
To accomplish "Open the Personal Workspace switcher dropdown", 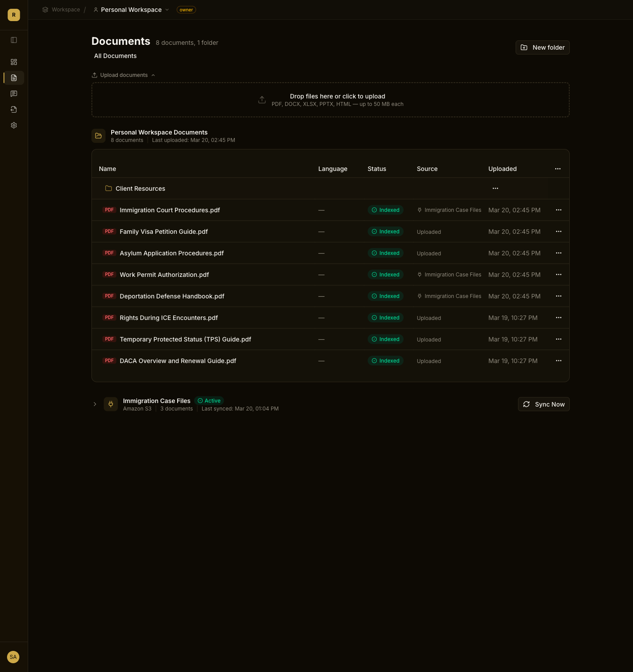I will [131, 10].
